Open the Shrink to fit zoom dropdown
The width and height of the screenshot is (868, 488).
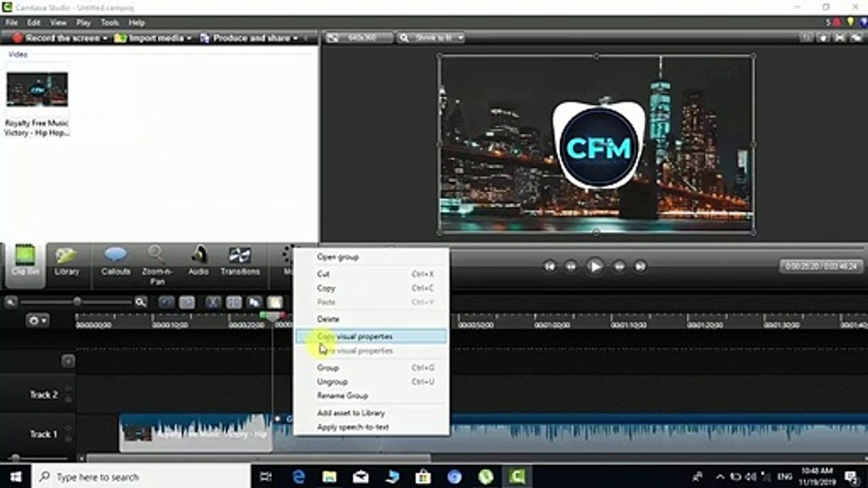click(431, 38)
